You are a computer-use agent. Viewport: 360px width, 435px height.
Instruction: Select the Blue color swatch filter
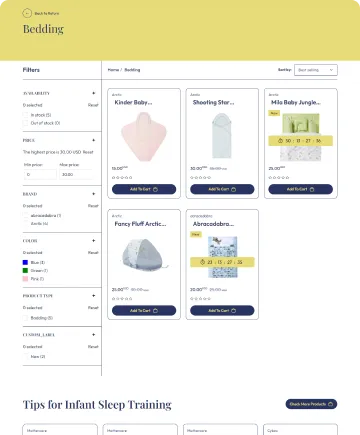tap(25, 263)
